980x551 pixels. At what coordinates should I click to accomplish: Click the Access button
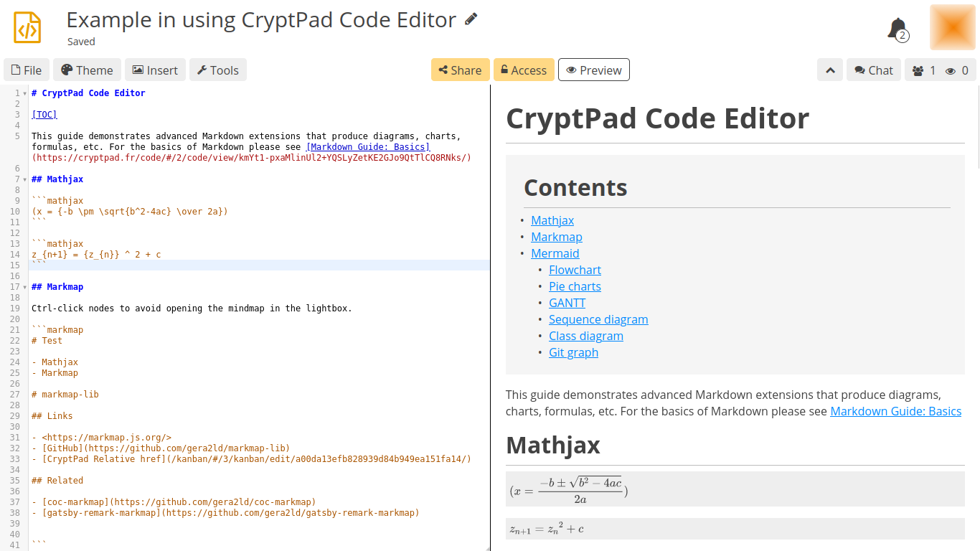(524, 70)
